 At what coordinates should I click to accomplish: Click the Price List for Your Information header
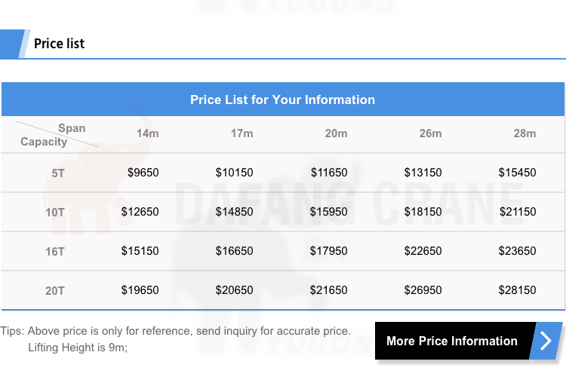(x=283, y=100)
